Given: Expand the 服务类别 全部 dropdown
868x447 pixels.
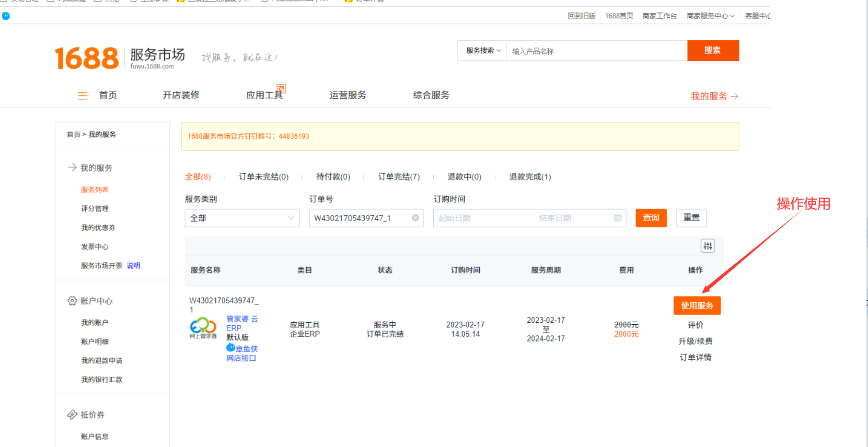Looking at the screenshot, I should [x=242, y=218].
